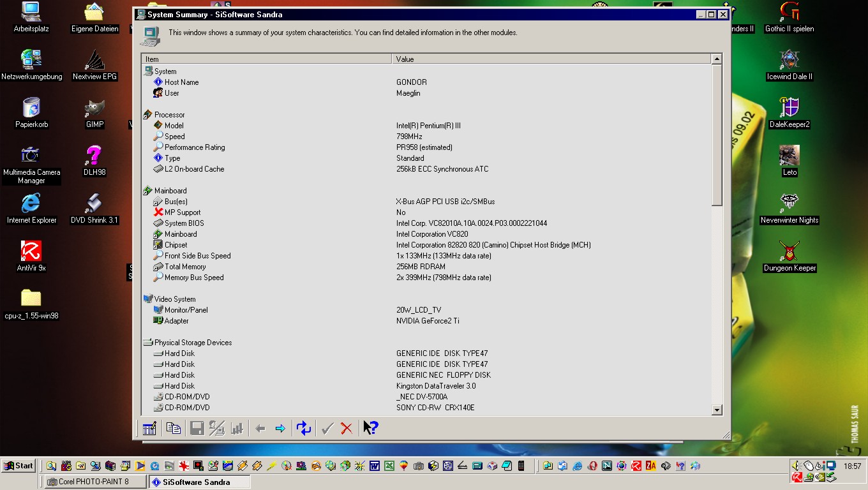The height and width of the screenshot is (490, 868).
Task: Open the Windows Start menu
Action: [x=19, y=466]
